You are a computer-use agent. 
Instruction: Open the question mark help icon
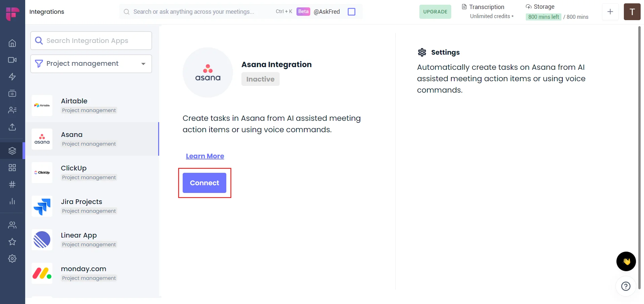coord(626,286)
